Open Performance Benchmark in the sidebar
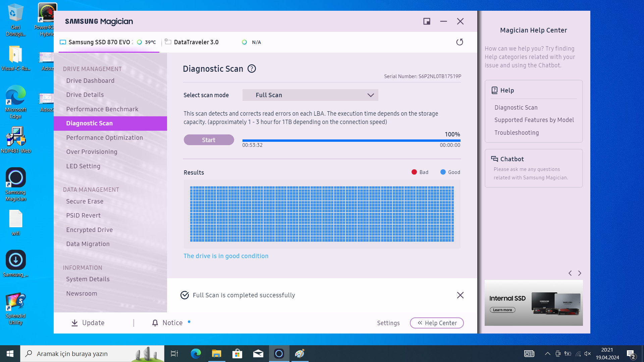The width and height of the screenshot is (644, 362). tap(102, 109)
